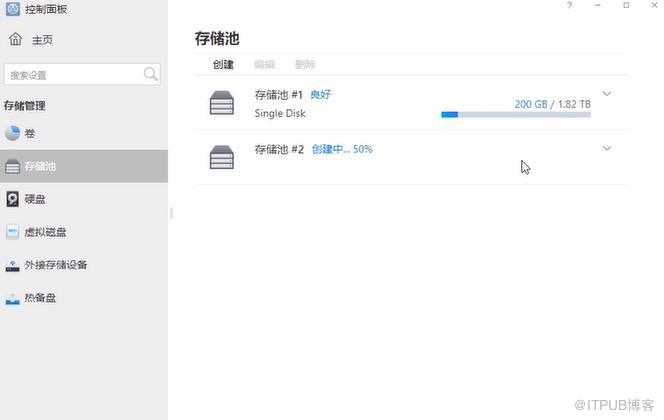Open the 热备盘 hot spare icon

(12, 298)
